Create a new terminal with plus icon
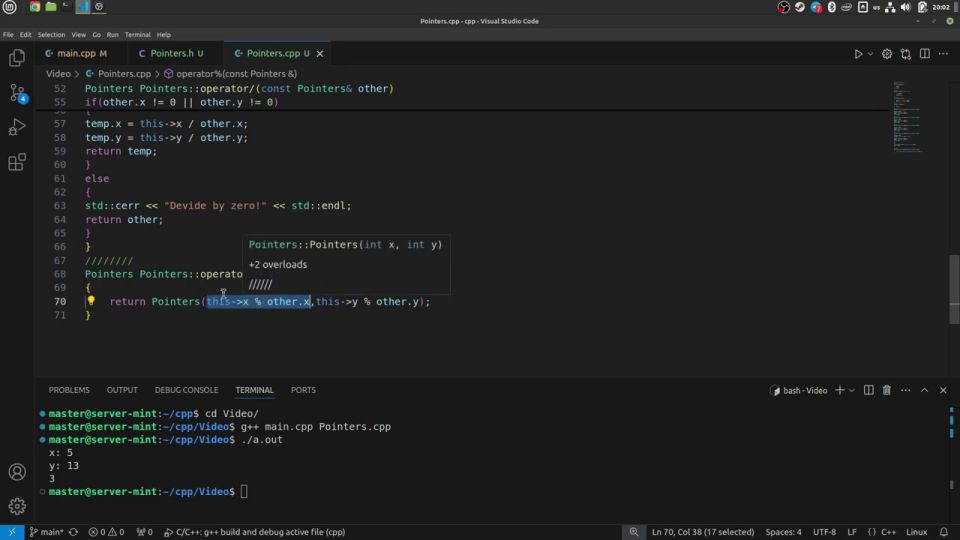This screenshot has height=540, width=960. point(839,391)
